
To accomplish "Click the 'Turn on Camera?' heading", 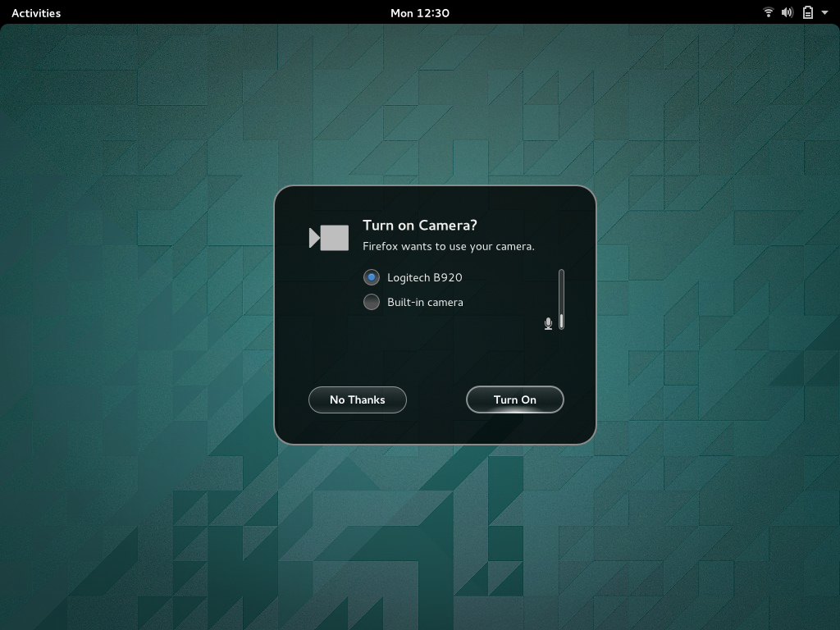I will tap(420, 225).
